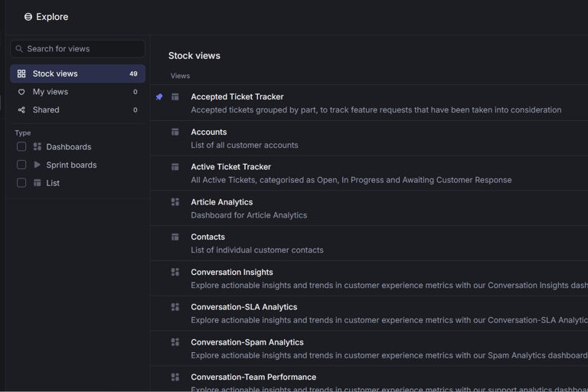Open the Article Analytics dashboard

(x=222, y=202)
